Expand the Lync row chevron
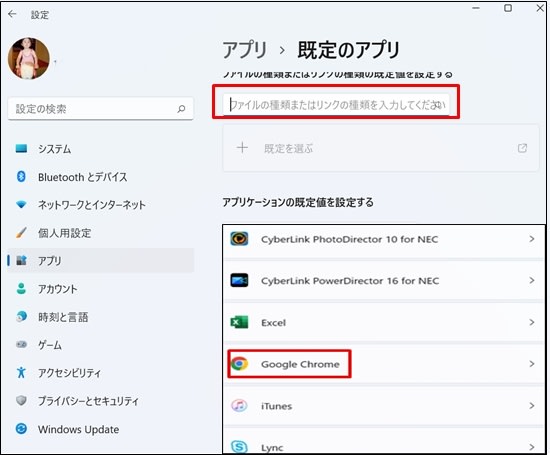Viewport: 550px width, 455px height. [x=532, y=447]
